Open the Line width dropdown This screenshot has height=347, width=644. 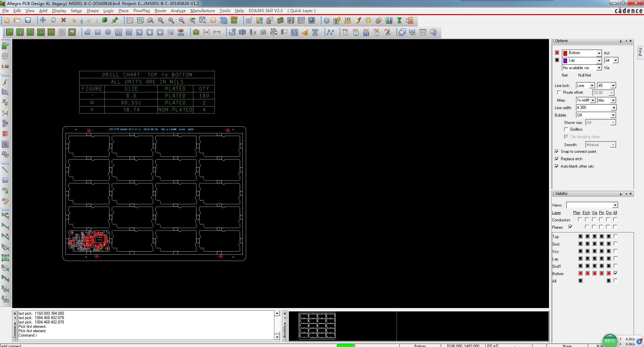613,108
